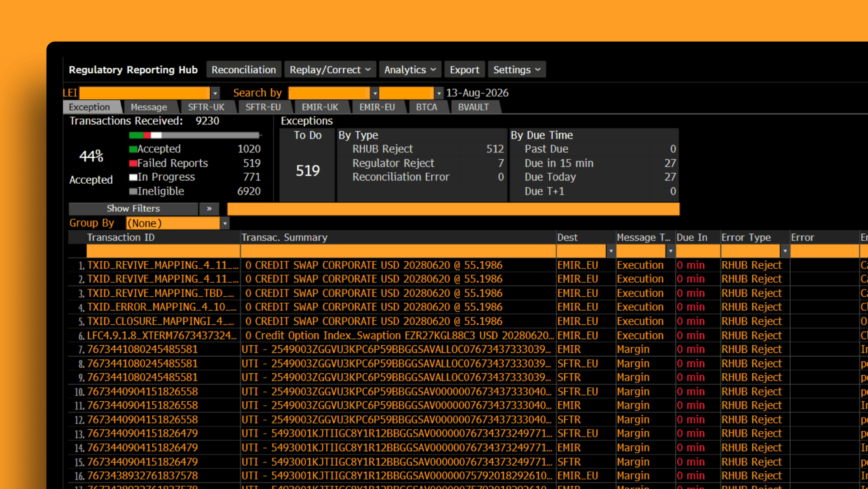Select the Due in 15 min row
The width and height of the screenshot is (868, 489).
pos(594,163)
